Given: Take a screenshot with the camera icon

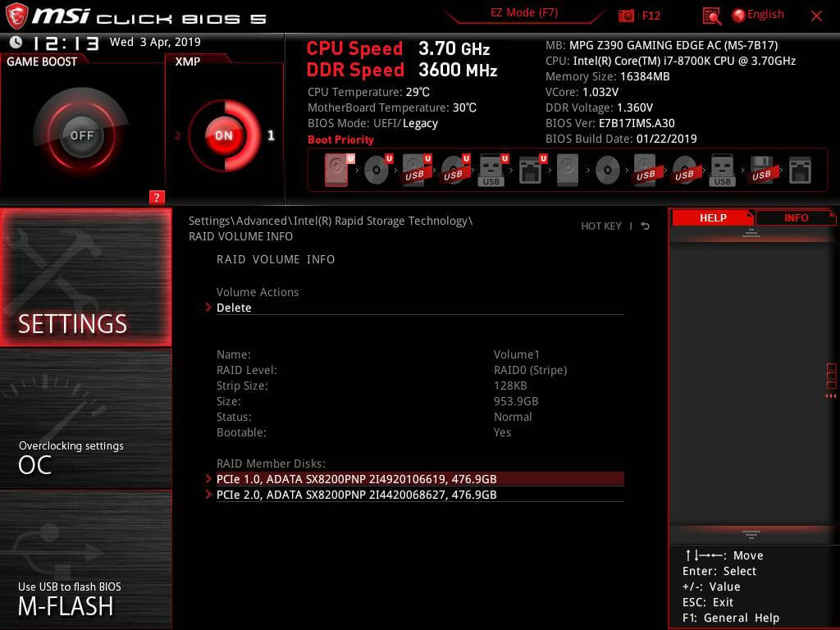Looking at the screenshot, I should 626,16.
